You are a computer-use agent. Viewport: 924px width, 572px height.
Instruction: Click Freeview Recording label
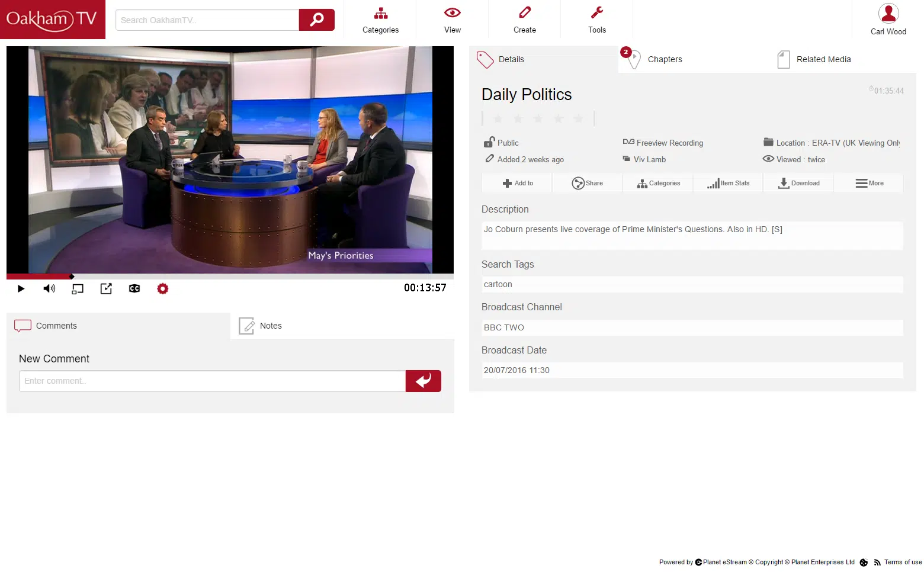pos(670,143)
